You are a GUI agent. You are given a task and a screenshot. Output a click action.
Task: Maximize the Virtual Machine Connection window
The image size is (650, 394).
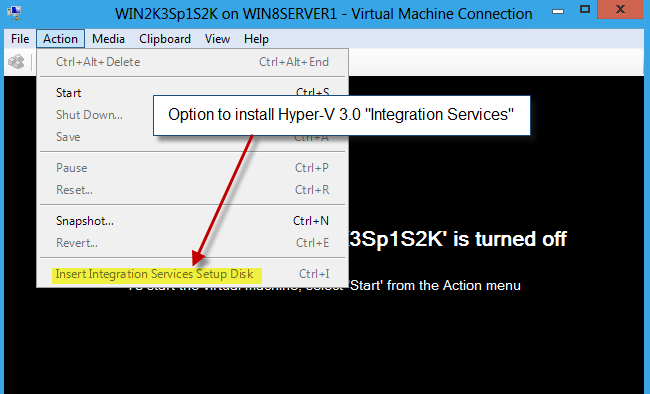[x=585, y=10]
